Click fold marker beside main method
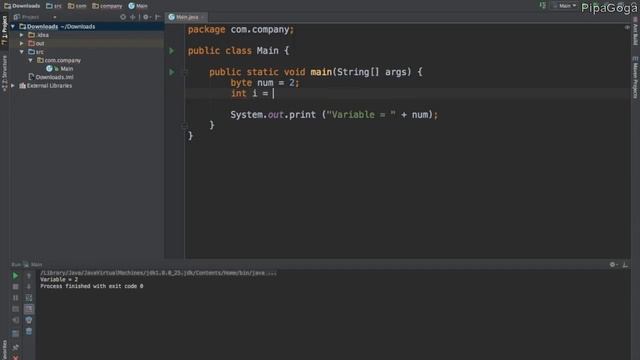The width and height of the screenshot is (640, 360). 184,72
